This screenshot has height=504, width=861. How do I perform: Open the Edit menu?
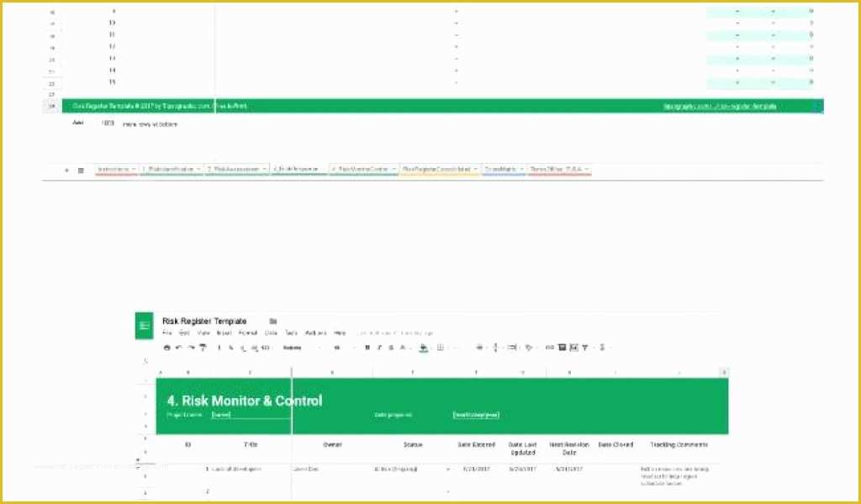(184, 333)
